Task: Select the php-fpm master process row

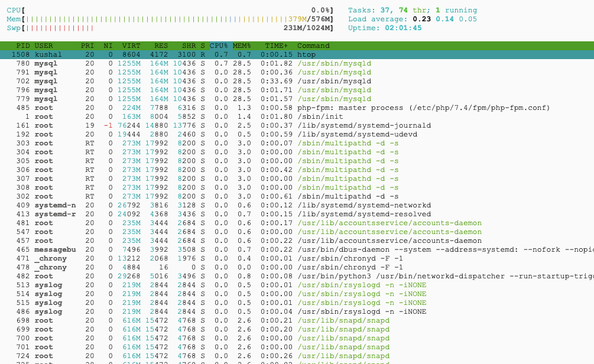Action: pyautogui.click(x=297, y=108)
